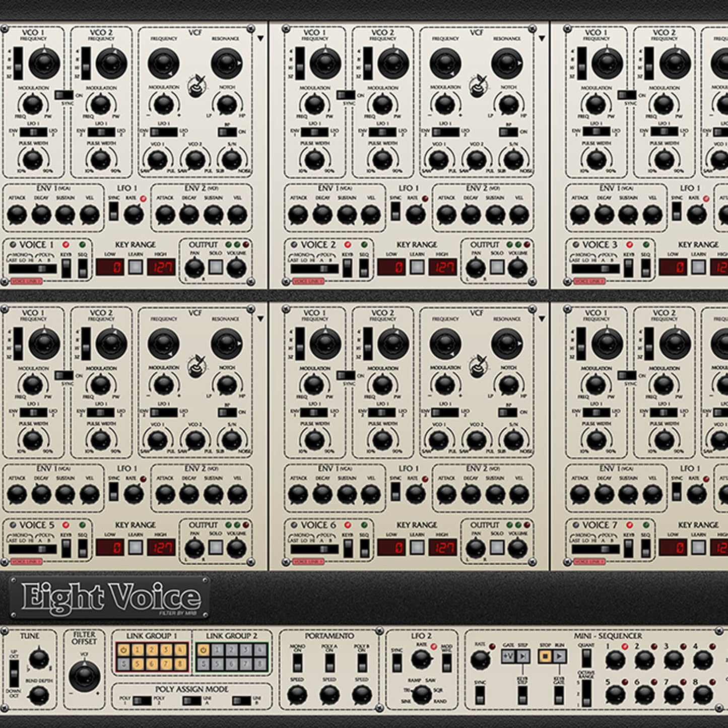Click Voice 5 Output Solo button
This screenshot has width=728, height=728.
click(x=216, y=547)
